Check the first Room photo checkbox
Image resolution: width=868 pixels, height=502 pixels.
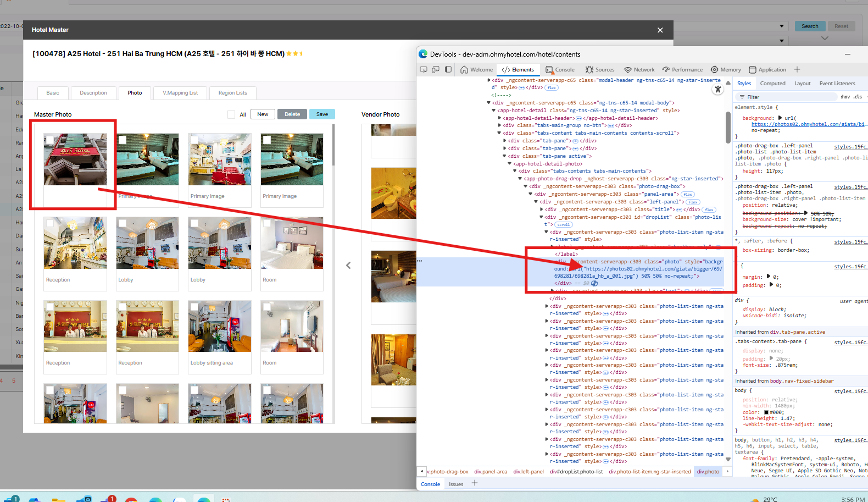tap(267, 223)
